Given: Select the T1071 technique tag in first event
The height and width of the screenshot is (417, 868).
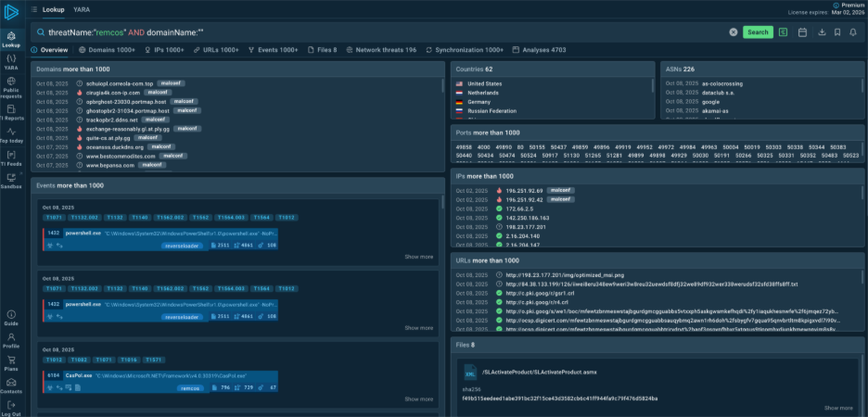Looking at the screenshot, I should 54,218.
